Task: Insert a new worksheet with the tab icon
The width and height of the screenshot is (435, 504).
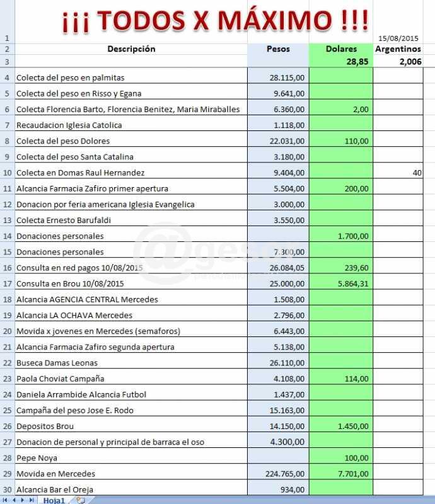Action: coord(80,500)
